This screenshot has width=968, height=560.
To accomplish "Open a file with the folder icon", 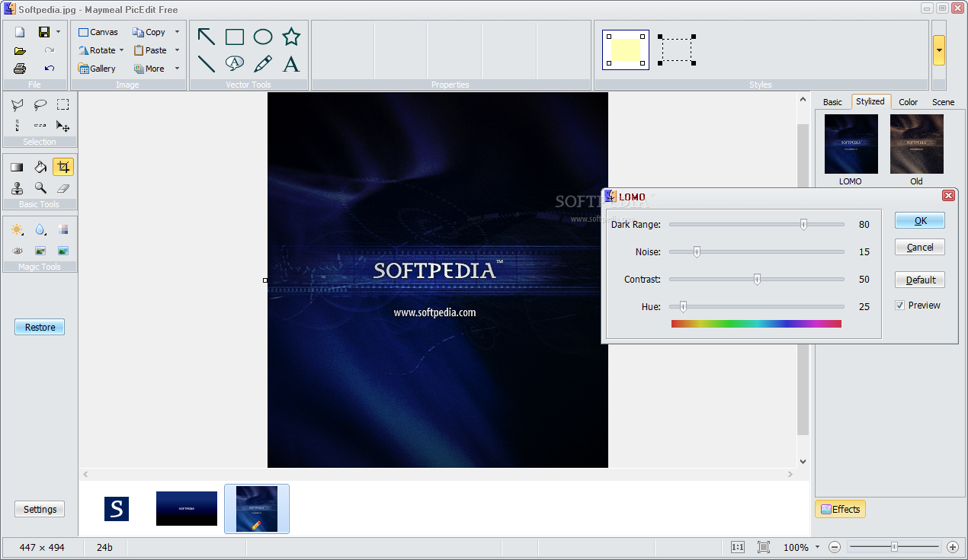I will (20, 50).
